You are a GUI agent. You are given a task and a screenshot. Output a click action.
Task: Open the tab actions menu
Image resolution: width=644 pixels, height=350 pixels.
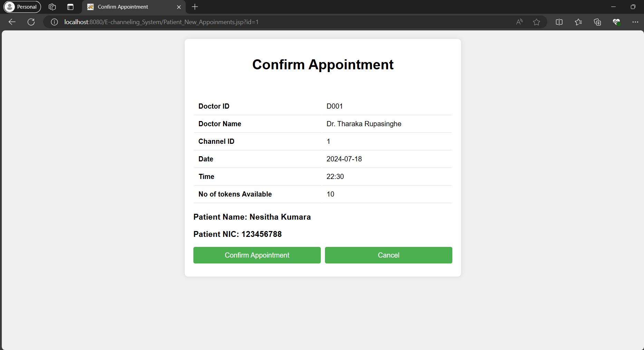click(70, 7)
